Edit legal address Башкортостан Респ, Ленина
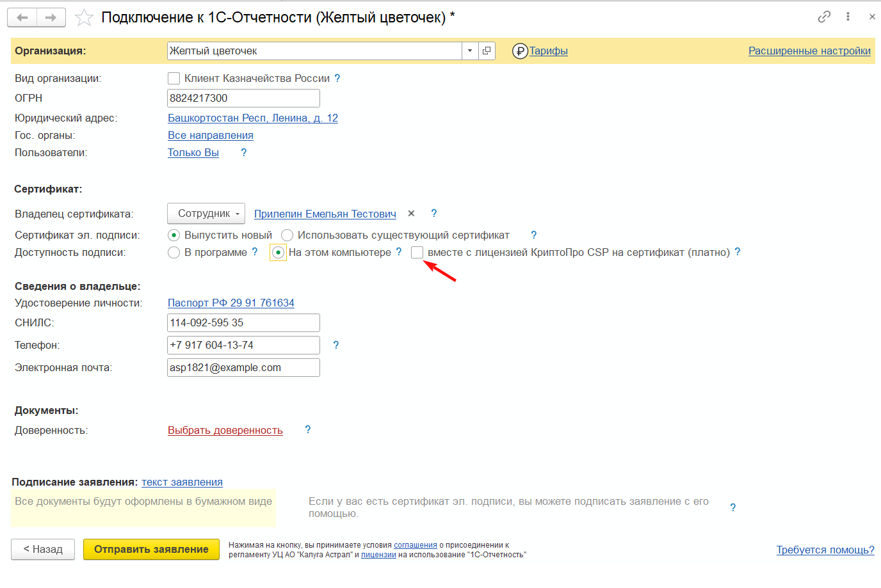 [x=253, y=118]
